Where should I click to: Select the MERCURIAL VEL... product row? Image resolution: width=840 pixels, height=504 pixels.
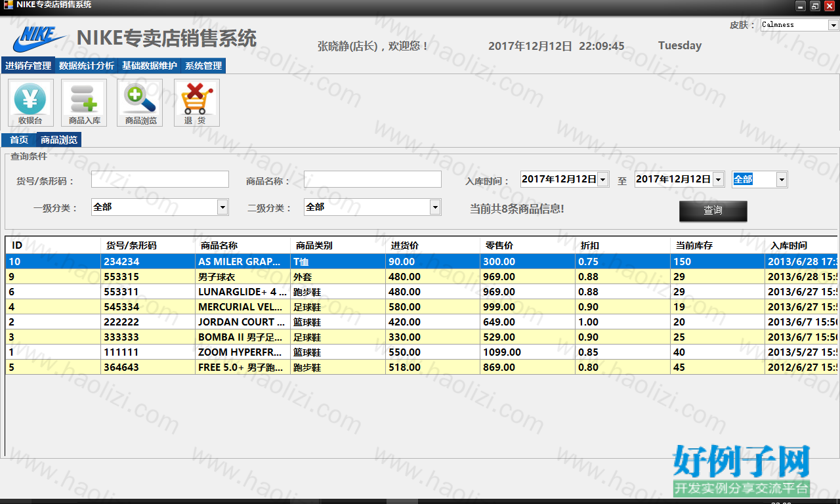tap(421, 307)
